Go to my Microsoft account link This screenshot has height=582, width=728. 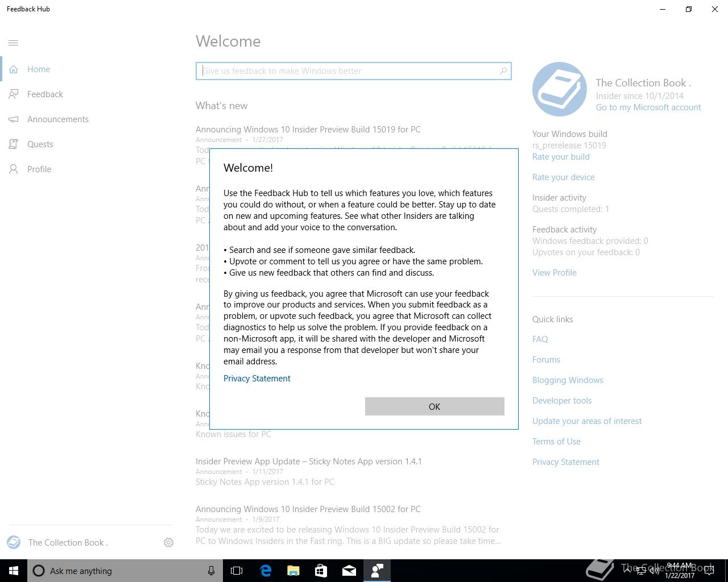648,107
